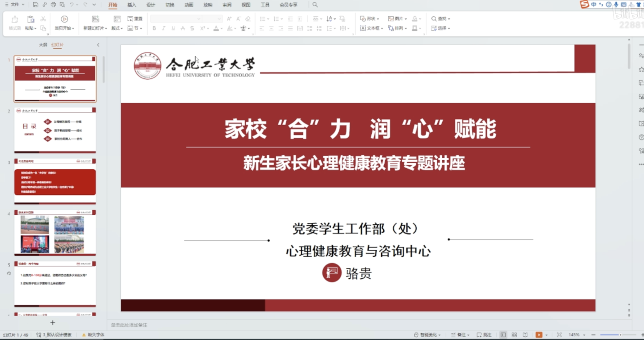Viewport: 644px width, 340px height.
Task: Toggle 批注 comments in status bar
Action: click(x=484, y=335)
